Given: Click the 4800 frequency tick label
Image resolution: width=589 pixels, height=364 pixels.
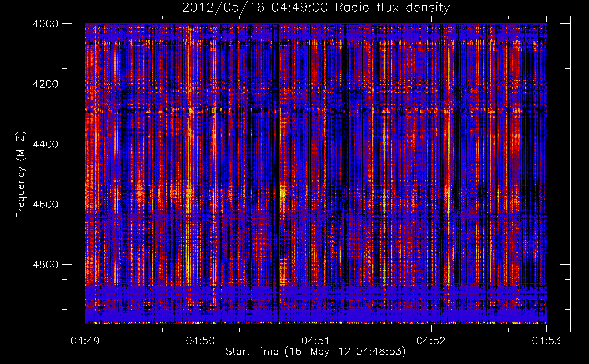Looking at the screenshot, I should pyautogui.click(x=46, y=265).
